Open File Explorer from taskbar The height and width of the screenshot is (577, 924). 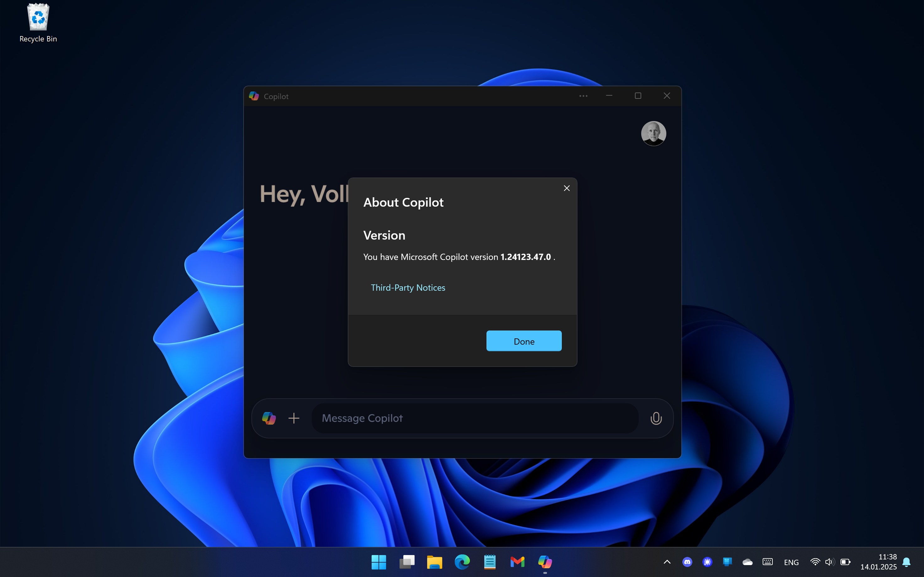coord(434,562)
